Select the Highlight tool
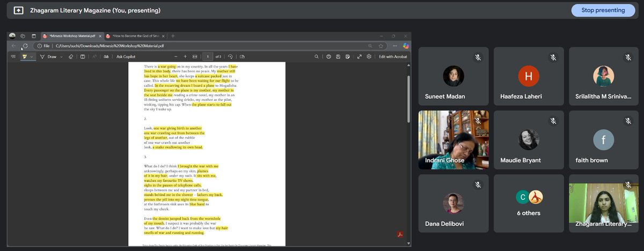Viewport: 644px width, 251px height. (x=24, y=56)
